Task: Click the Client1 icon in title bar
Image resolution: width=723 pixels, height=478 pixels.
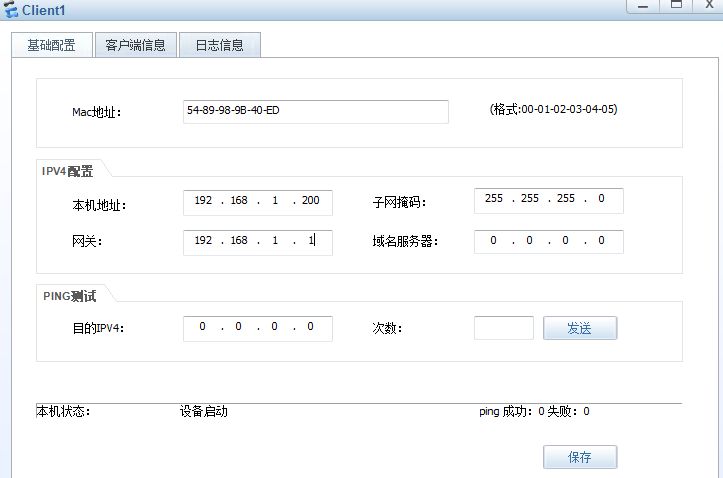Action: (x=12, y=8)
